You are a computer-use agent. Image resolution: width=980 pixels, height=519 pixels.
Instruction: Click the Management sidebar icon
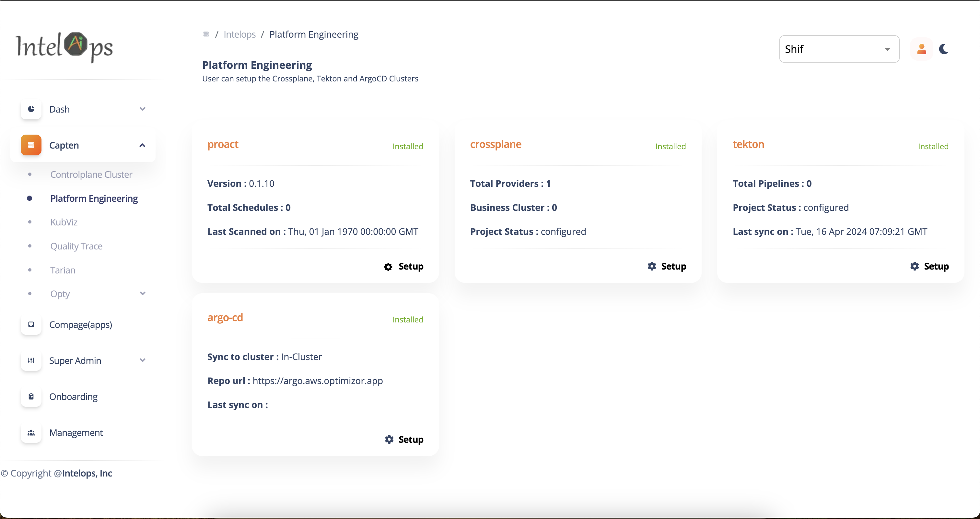click(x=30, y=432)
